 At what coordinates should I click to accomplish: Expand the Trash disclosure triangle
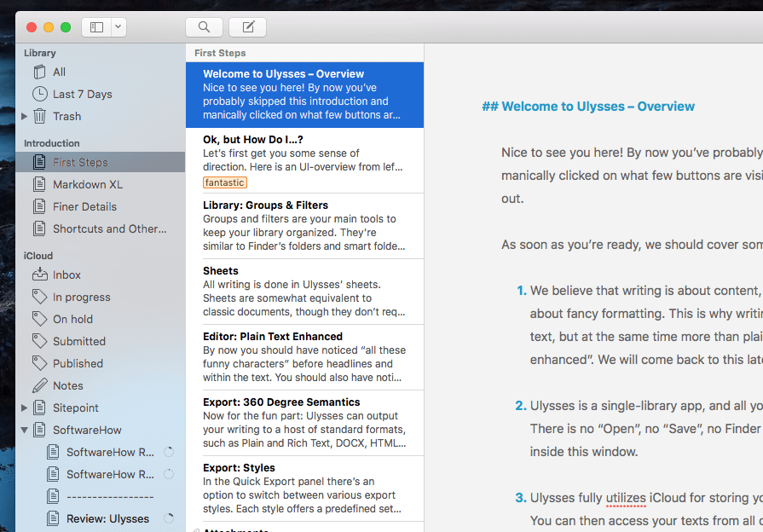(x=24, y=116)
